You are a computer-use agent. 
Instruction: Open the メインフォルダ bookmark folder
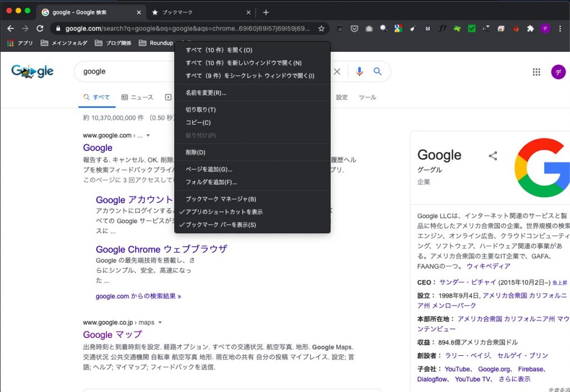(64, 43)
